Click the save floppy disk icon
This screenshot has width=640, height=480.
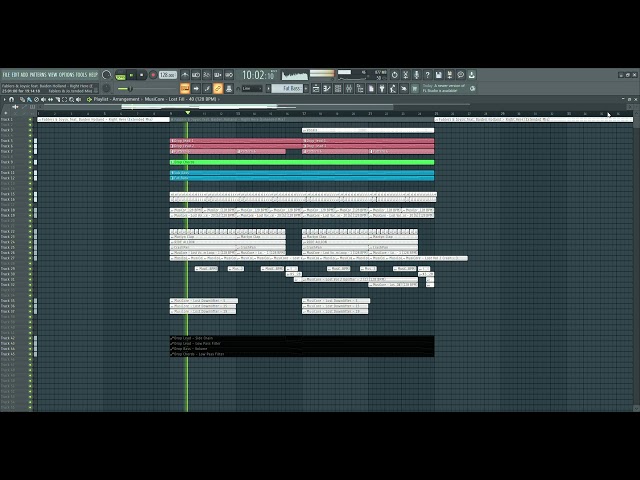click(439, 75)
